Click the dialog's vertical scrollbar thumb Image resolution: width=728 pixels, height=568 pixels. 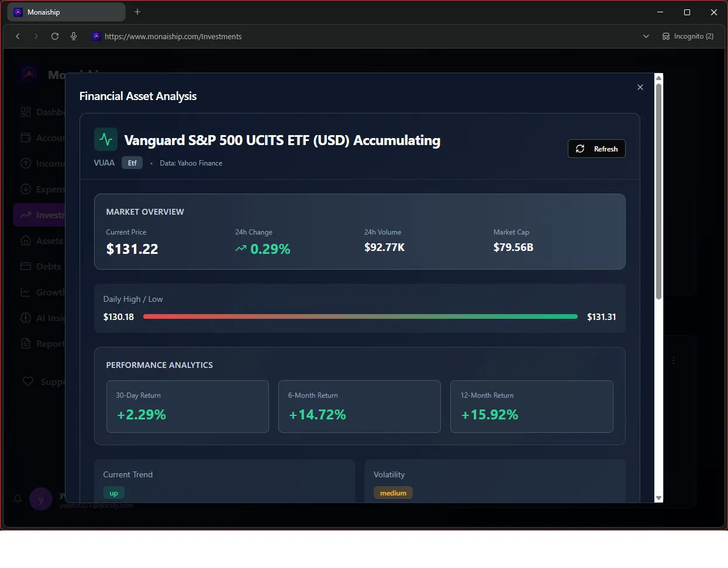point(659,191)
